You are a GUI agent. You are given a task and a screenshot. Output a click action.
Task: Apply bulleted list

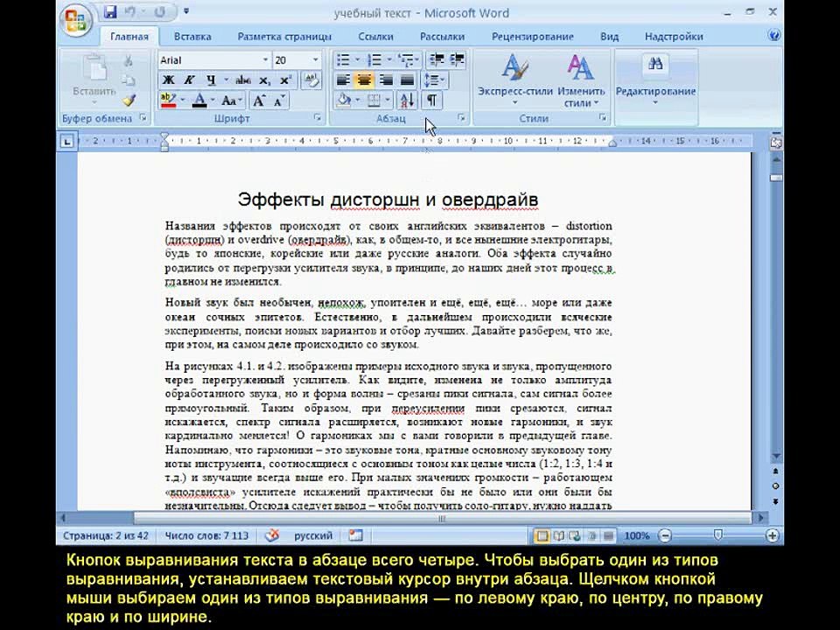pyautogui.click(x=343, y=60)
